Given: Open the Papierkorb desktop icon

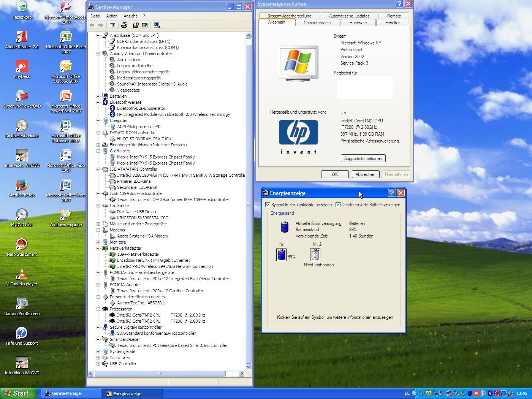Looking at the screenshot, I should click(x=22, y=10).
